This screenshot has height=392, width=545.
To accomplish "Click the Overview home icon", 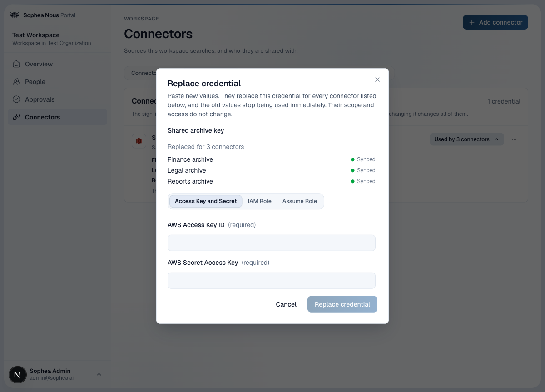I will (x=16, y=64).
